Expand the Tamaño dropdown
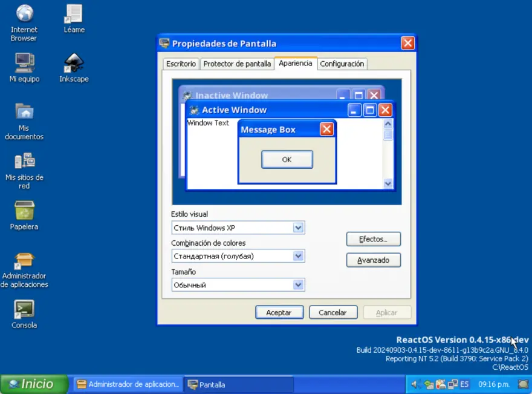Image resolution: width=532 pixels, height=394 pixels. click(x=298, y=284)
